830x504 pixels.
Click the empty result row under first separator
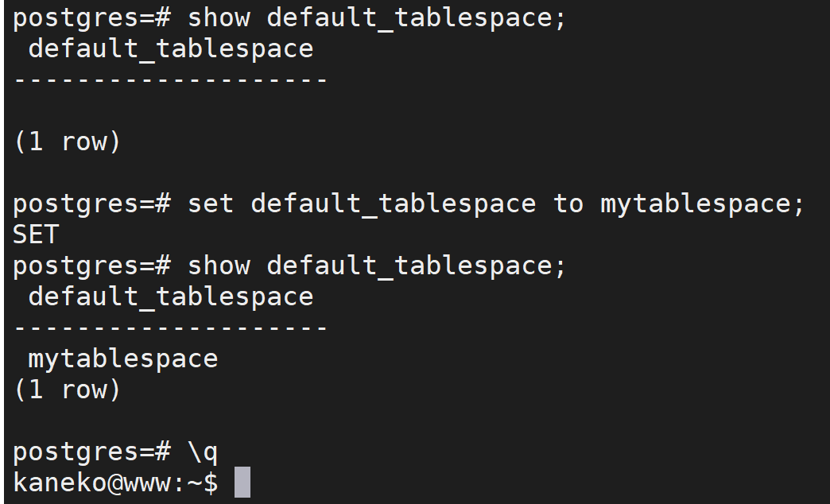tap(170, 110)
